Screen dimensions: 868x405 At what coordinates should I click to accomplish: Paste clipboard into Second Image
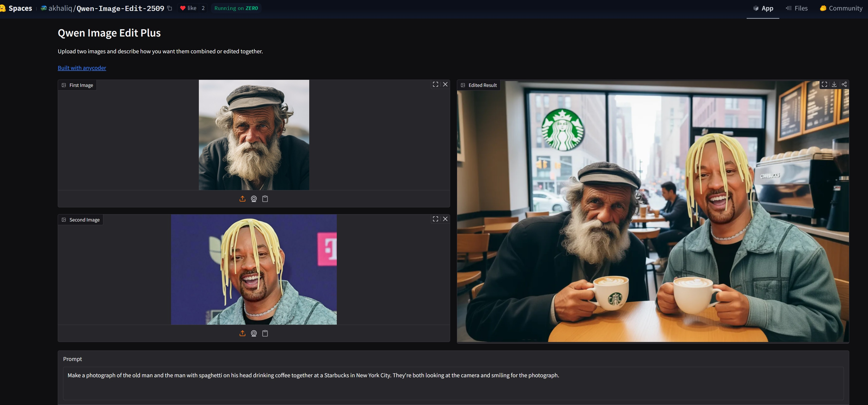coord(265,333)
